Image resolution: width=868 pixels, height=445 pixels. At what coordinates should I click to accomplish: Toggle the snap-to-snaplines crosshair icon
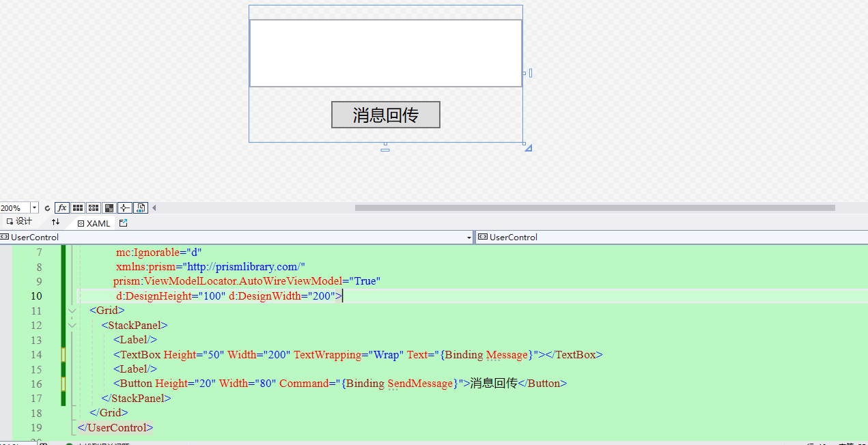(125, 208)
